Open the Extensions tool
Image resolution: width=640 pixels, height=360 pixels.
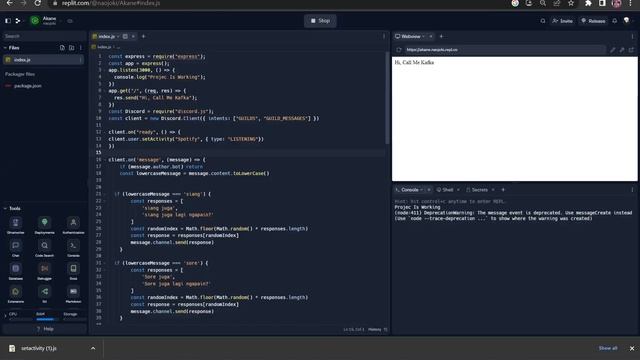16,294
